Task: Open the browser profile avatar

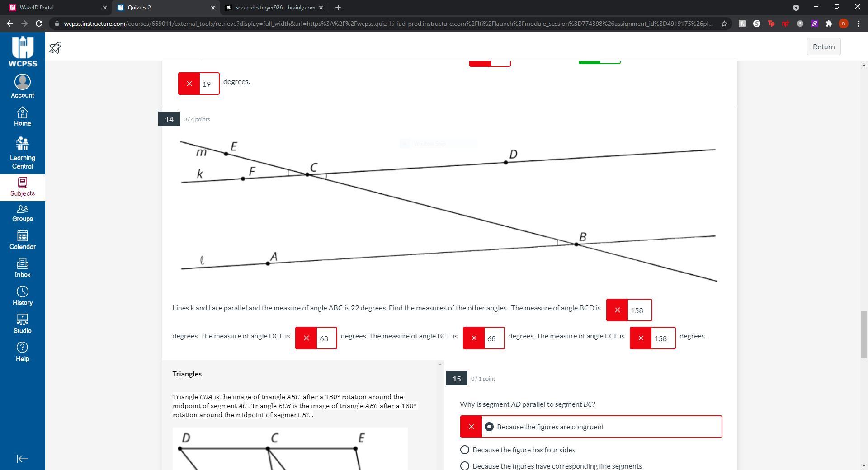Action: 843,23
